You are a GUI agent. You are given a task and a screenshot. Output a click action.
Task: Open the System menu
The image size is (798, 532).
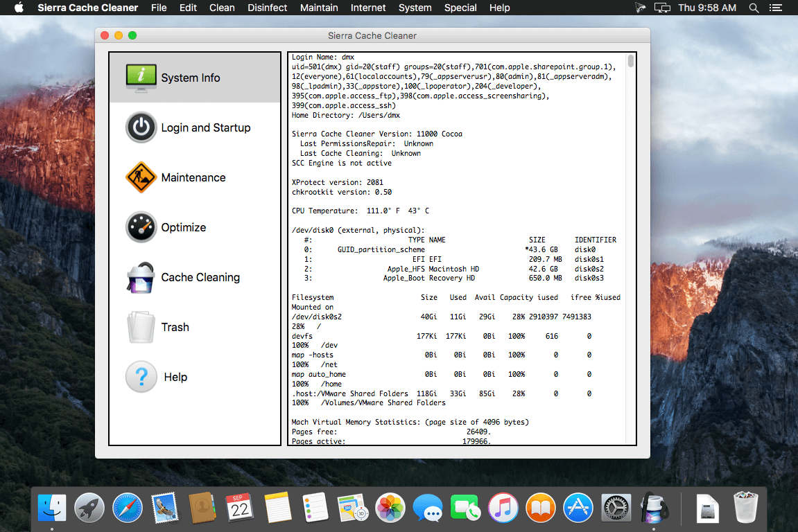[415, 8]
